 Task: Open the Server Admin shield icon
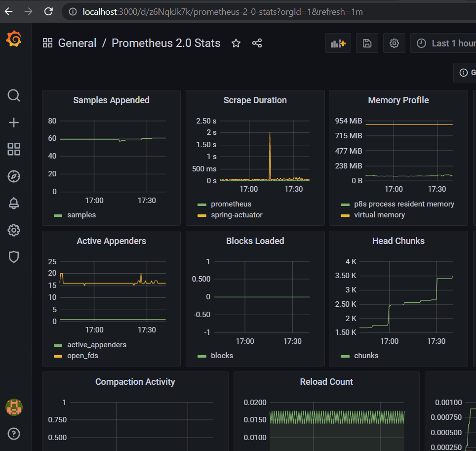(x=14, y=257)
